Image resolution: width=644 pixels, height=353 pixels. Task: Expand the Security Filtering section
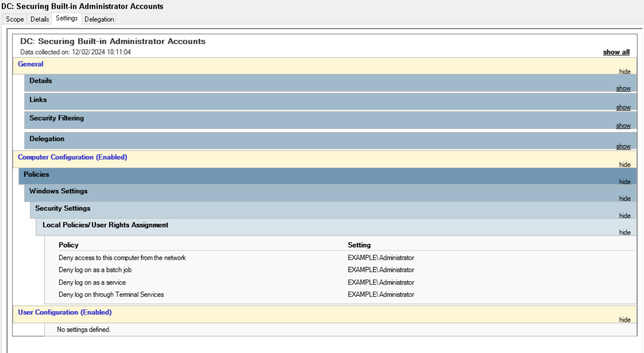pyautogui.click(x=623, y=126)
